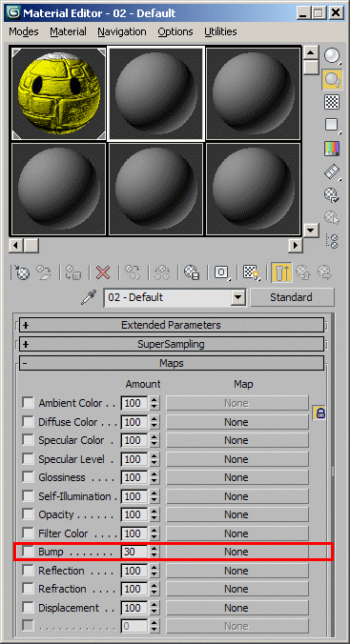Click Put Material to Scene icon

tap(43, 272)
